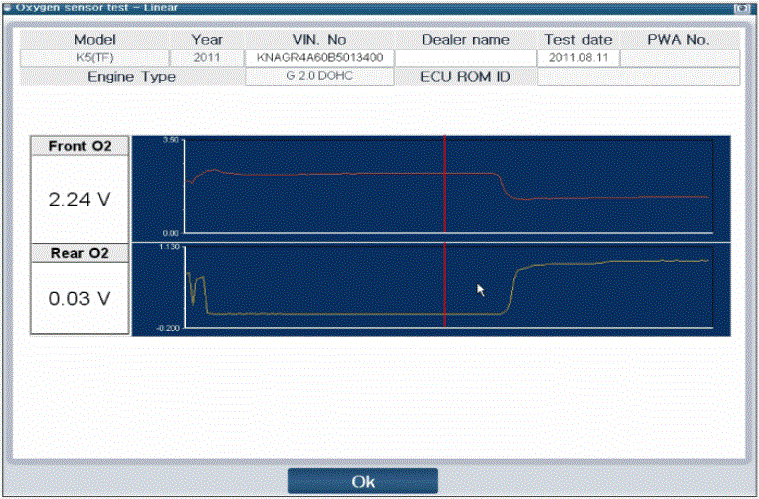Click the 0.03 V rear sensor reading
Image resolution: width=759 pixels, height=499 pixels.
pos(81,298)
